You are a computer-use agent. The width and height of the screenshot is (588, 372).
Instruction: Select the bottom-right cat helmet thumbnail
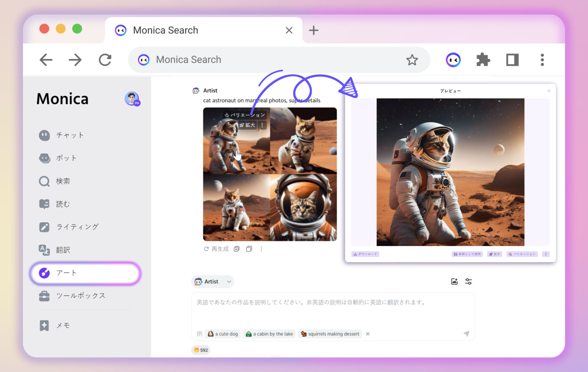point(303,207)
